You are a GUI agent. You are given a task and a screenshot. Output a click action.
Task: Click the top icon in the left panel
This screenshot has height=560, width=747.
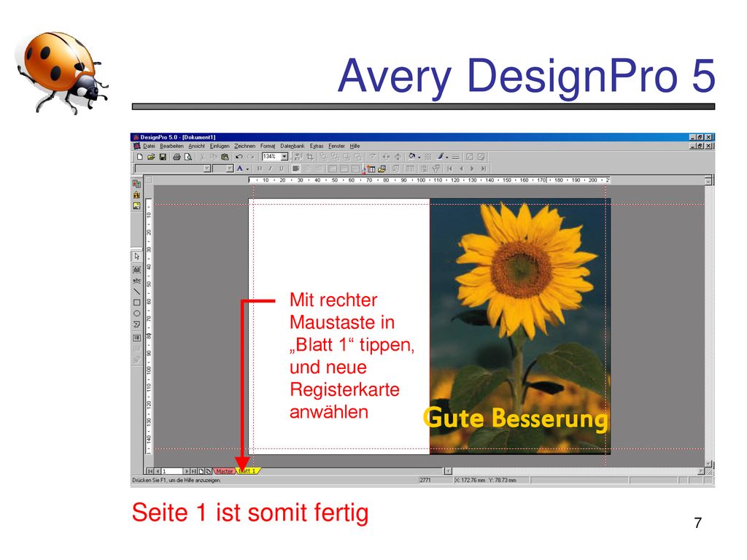click(x=136, y=184)
